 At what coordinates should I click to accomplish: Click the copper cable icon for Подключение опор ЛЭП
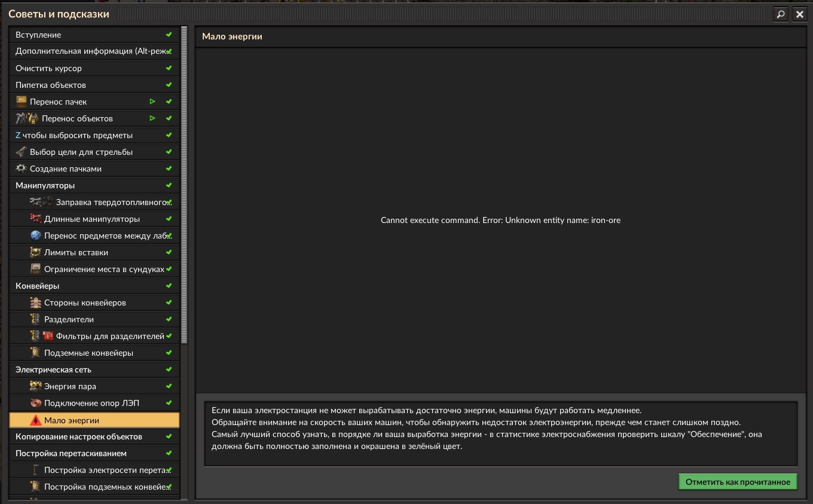[x=36, y=403]
